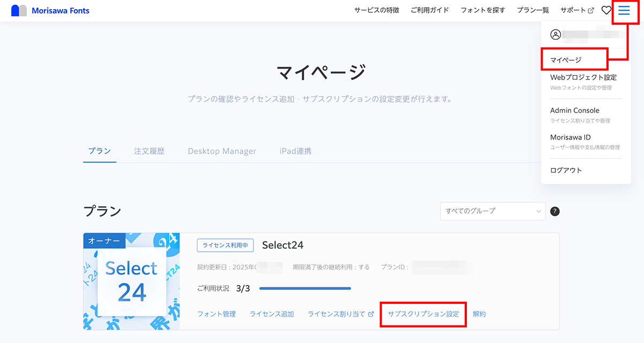The height and width of the screenshot is (343, 644).
Task: Click the heart favorites icon
Action: point(606,10)
